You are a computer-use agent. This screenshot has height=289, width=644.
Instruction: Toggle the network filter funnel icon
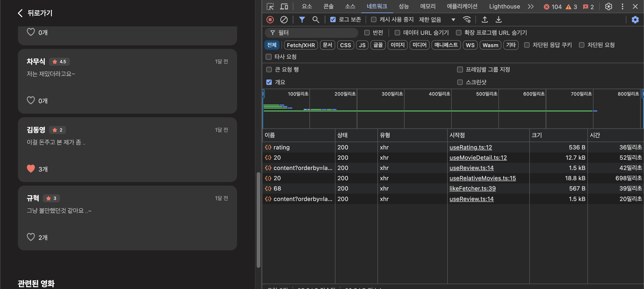302,19
